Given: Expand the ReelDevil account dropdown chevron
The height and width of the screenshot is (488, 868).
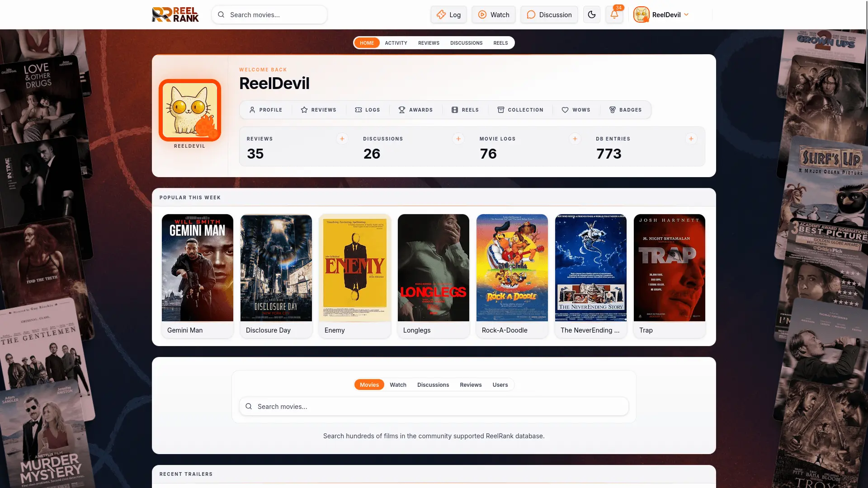Looking at the screenshot, I should click(x=686, y=14).
